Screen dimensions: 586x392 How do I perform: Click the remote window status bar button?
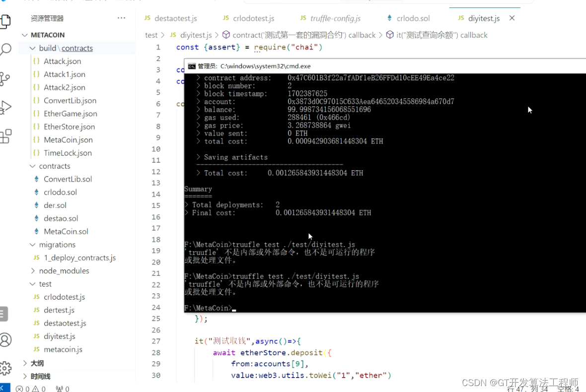click(x=5, y=388)
